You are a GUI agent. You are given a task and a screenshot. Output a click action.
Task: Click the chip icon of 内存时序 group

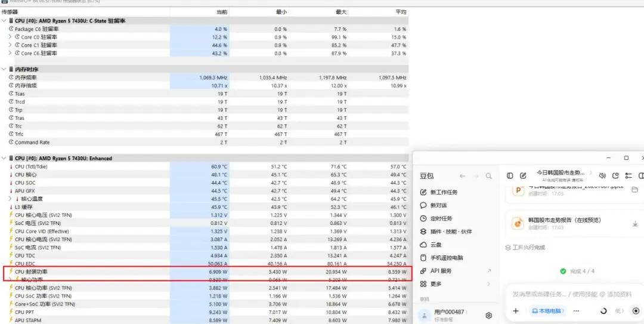11,69
